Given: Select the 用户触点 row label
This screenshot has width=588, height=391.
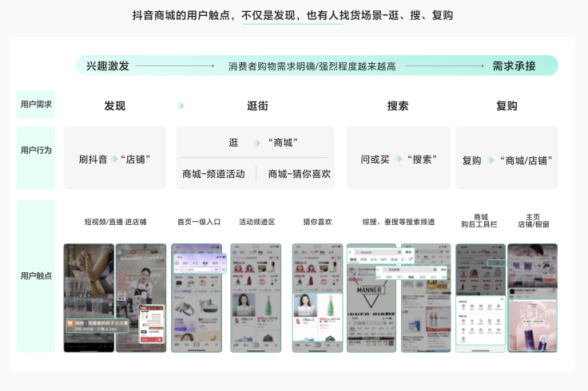Looking at the screenshot, I should [x=36, y=275].
